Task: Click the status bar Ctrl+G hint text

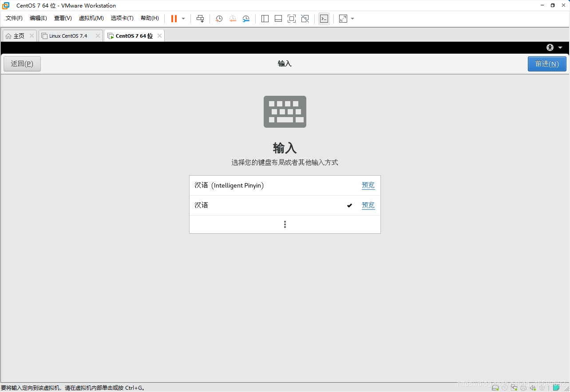Action: (73, 388)
